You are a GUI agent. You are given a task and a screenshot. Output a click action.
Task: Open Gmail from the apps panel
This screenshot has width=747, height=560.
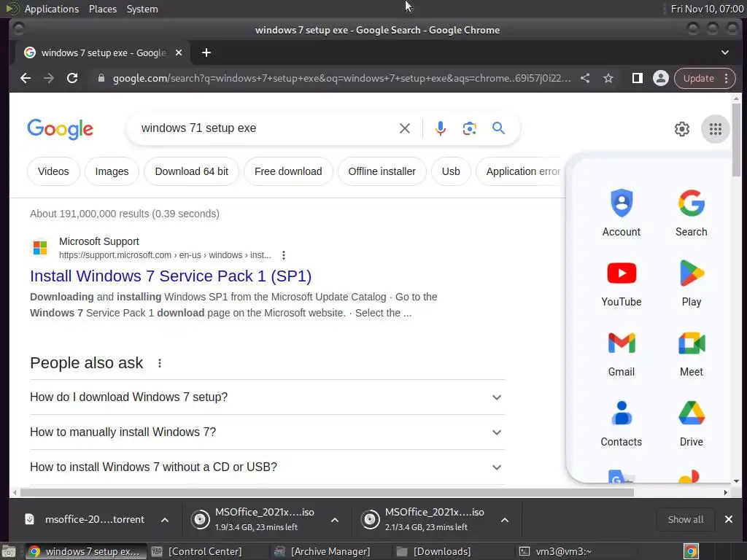click(x=622, y=353)
